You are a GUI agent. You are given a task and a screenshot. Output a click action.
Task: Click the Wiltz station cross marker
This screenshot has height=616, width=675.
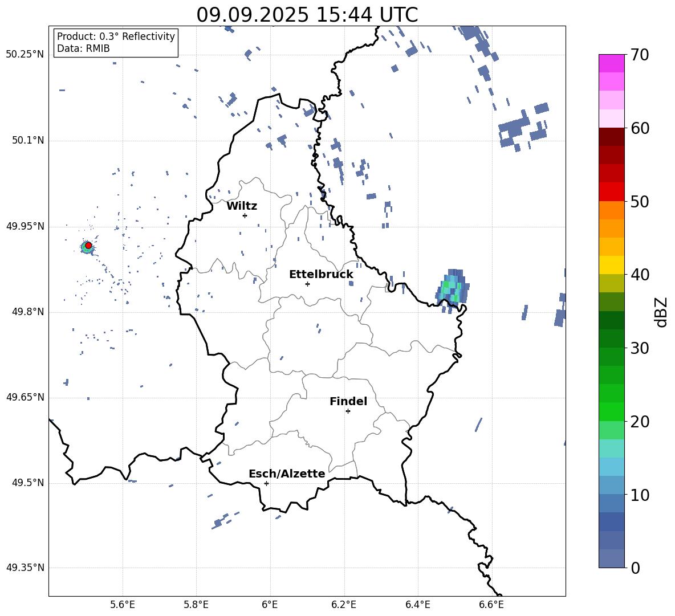245,215
